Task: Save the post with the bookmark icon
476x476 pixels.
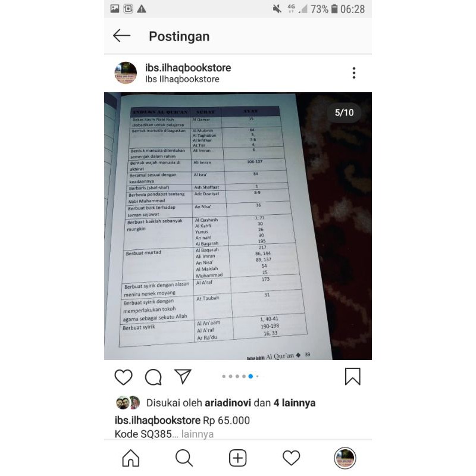Action: (352, 377)
